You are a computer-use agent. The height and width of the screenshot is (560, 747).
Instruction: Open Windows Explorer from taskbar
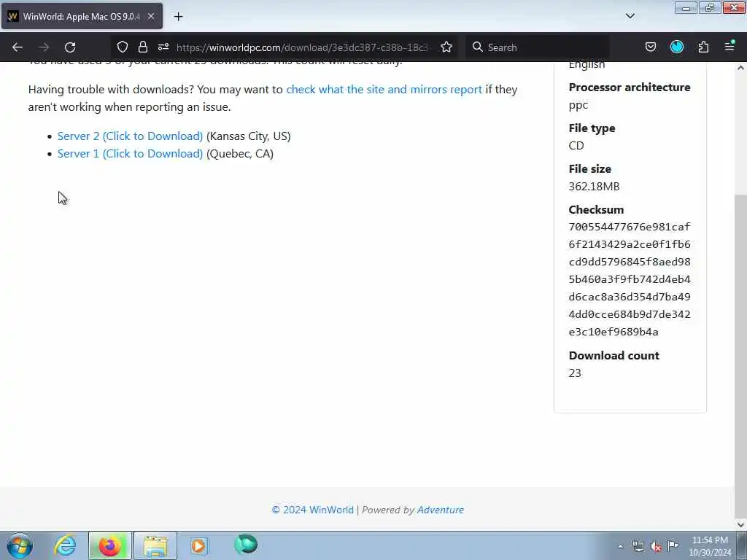pyautogui.click(x=155, y=545)
